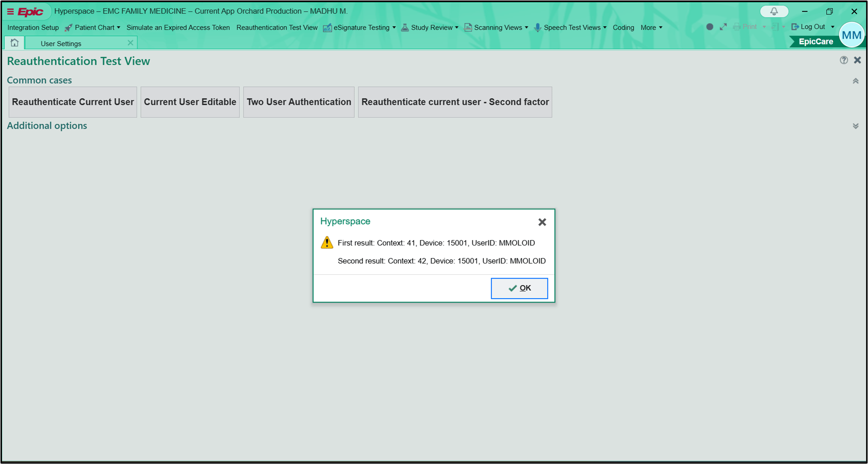Open Integration Setup menu item
Image resolution: width=868 pixels, height=464 pixels.
point(33,28)
